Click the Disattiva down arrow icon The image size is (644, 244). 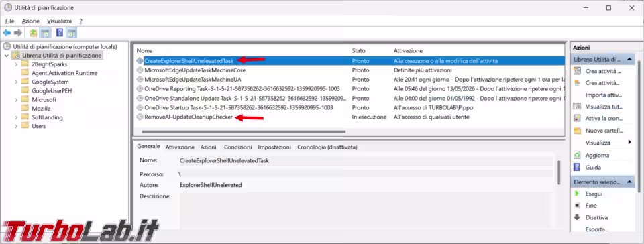pos(578,217)
